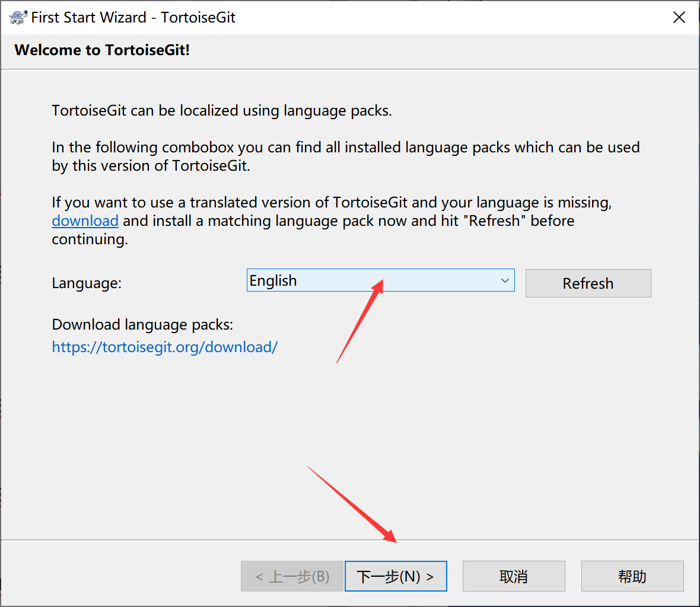Close the First Start Wizard window
The height and width of the screenshot is (607, 700).
[x=679, y=17]
